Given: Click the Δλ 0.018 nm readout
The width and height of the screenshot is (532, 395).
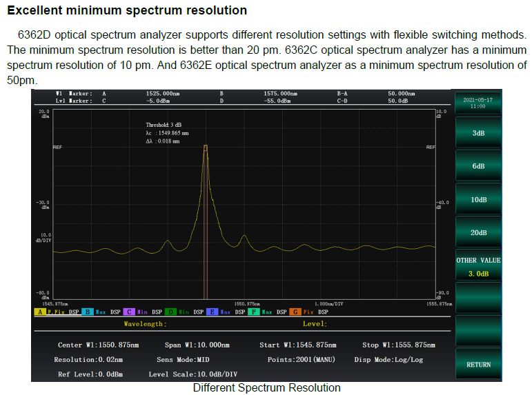Looking at the screenshot, I should pyautogui.click(x=163, y=141).
